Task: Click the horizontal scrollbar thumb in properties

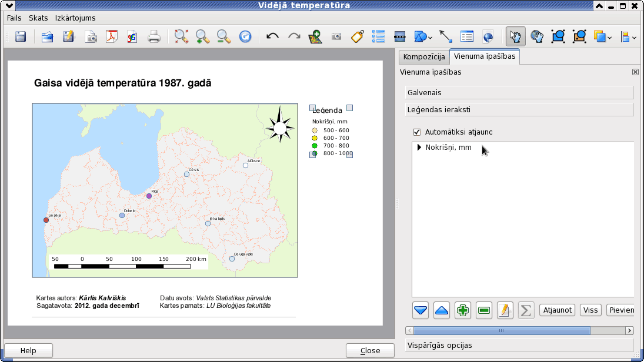Action: click(x=502, y=330)
